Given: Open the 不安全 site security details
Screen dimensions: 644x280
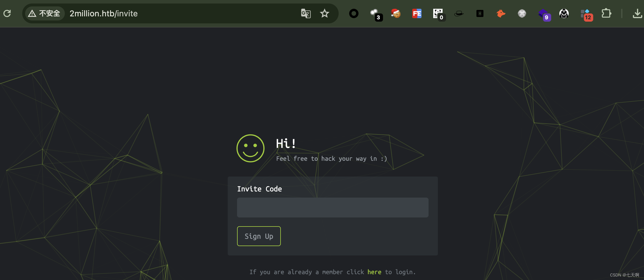Looking at the screenshot, I should point(44,13).
